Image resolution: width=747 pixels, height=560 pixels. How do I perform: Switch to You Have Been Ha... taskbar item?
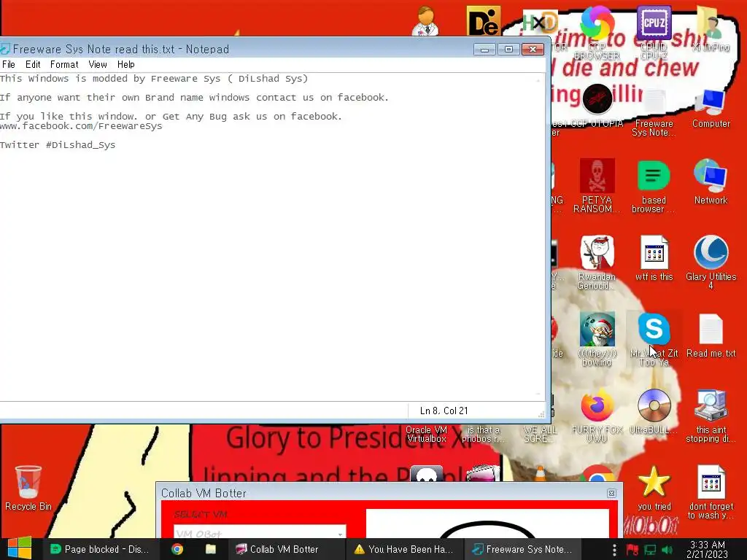coord(403,549)
